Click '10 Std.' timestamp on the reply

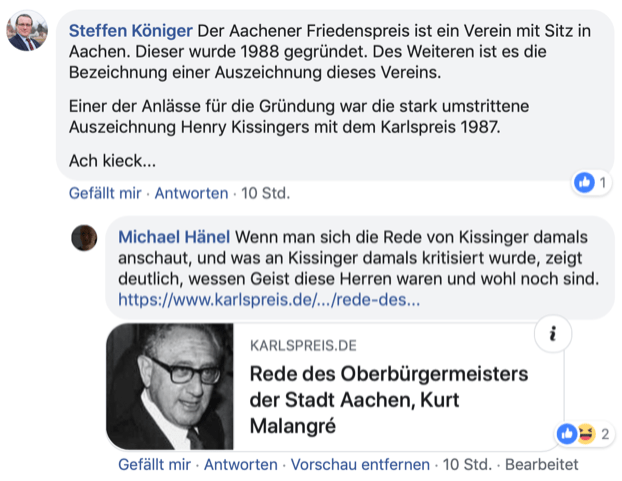(467, 465)
